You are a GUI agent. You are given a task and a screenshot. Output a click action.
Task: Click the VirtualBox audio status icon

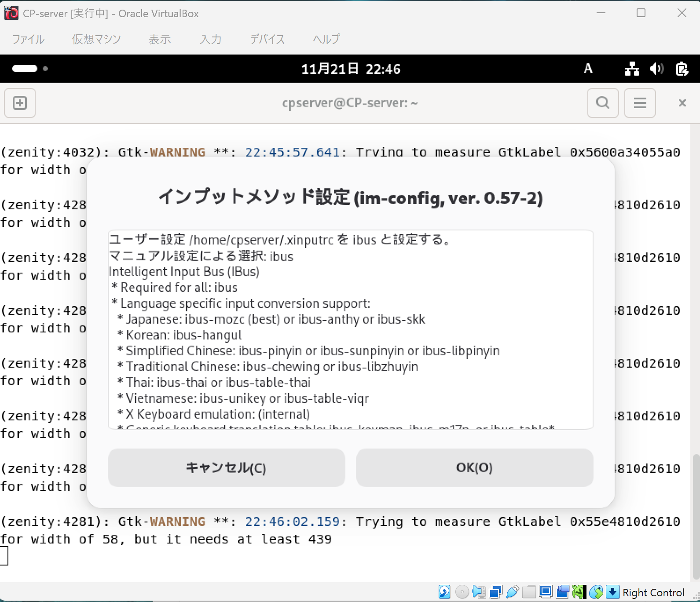tap(479, 592)
